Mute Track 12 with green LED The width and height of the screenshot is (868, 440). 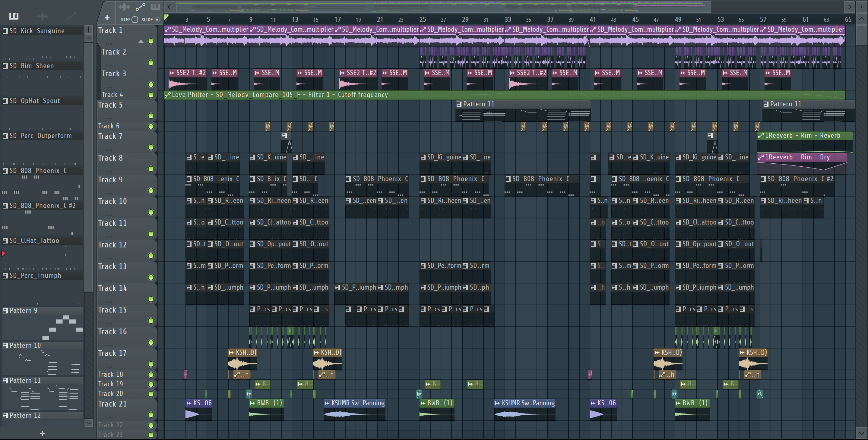(x=151, y=256)
